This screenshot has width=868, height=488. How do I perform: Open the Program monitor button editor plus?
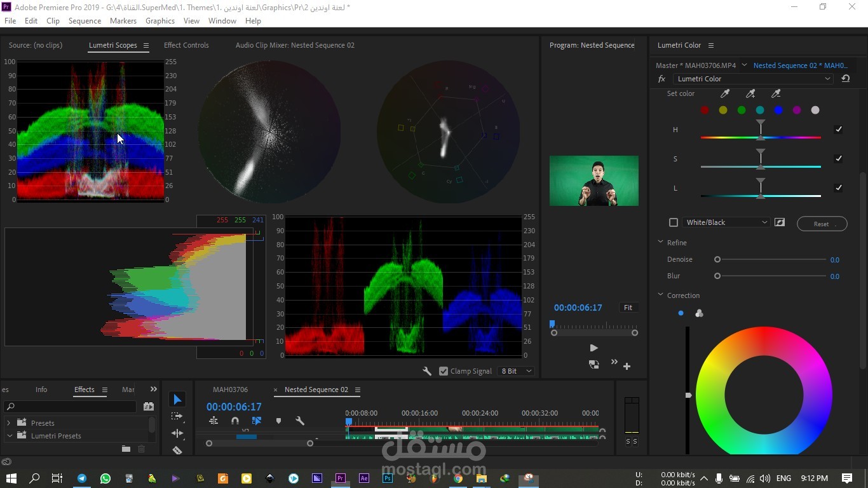(627, 366)
